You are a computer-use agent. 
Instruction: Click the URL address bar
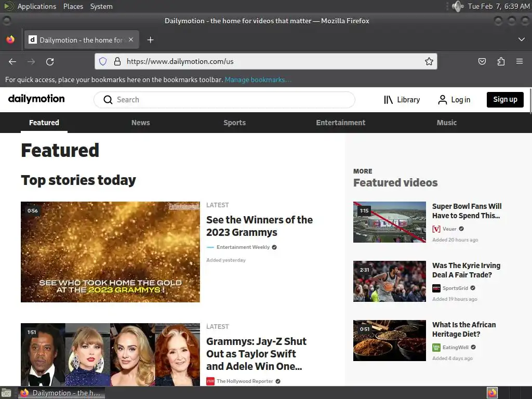pos(265,61)
